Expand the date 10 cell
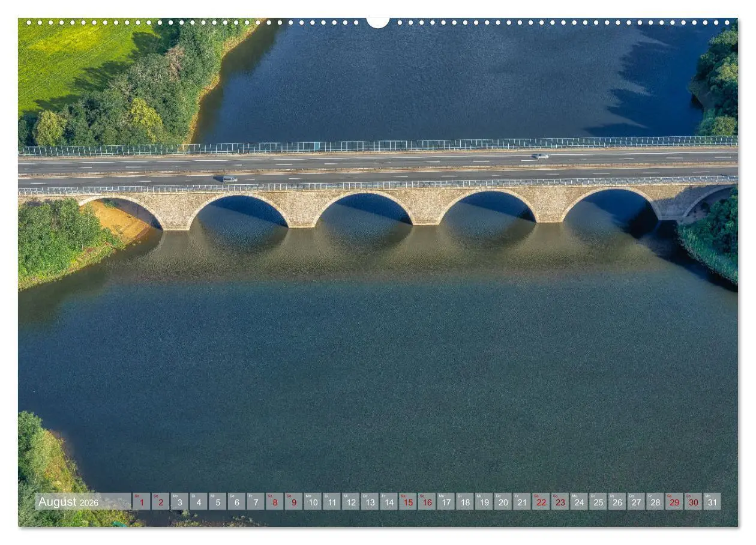 (312, 503)
